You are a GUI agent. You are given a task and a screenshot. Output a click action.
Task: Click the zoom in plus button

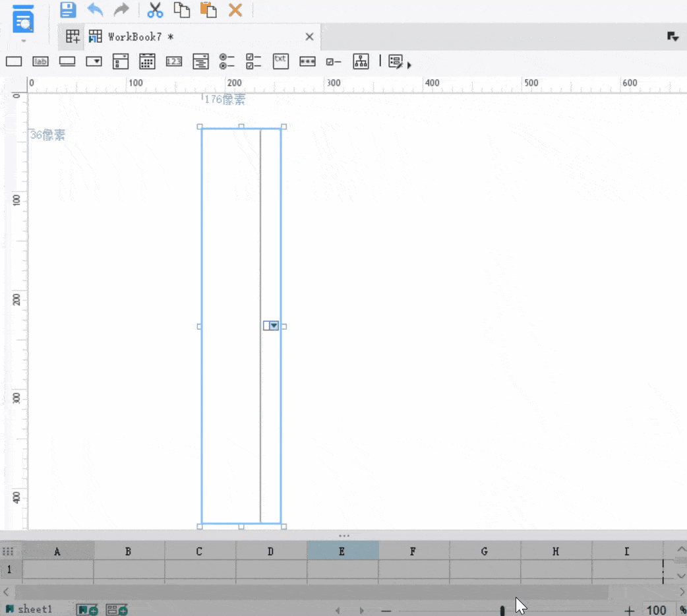coord(630,611)
